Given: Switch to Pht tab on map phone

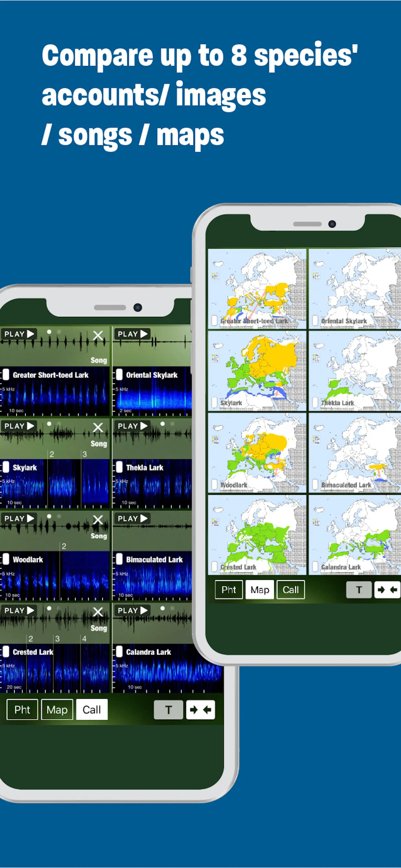Looking at the screenshot, I should (229, 590).
